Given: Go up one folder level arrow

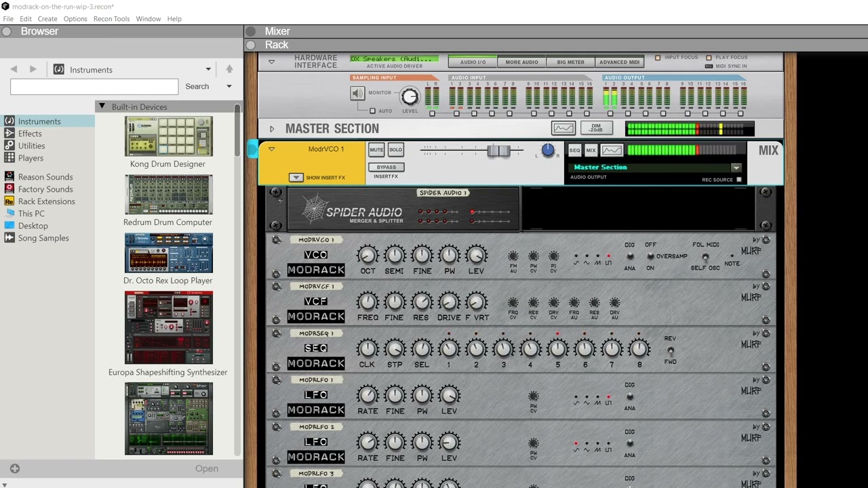Looking at the screenshot, I should [x=229, y=69].
